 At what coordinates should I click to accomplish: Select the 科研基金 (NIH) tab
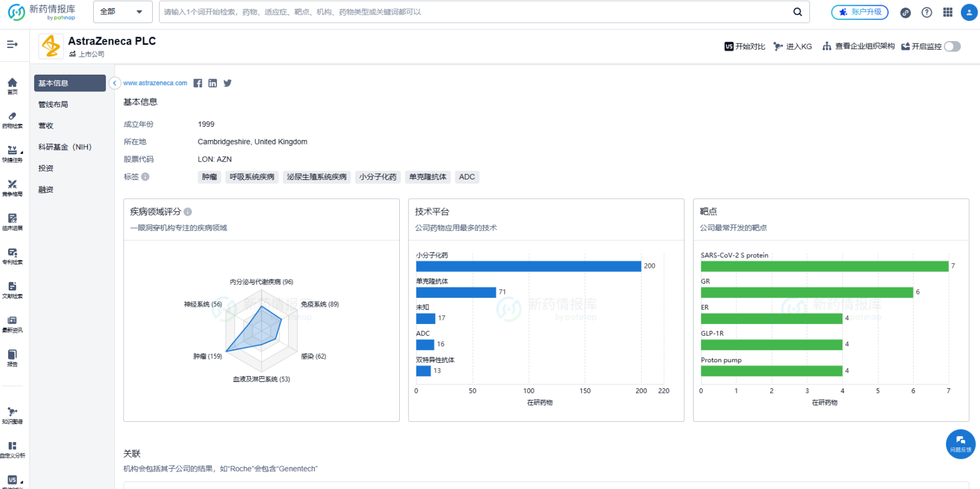click(65, 147)
